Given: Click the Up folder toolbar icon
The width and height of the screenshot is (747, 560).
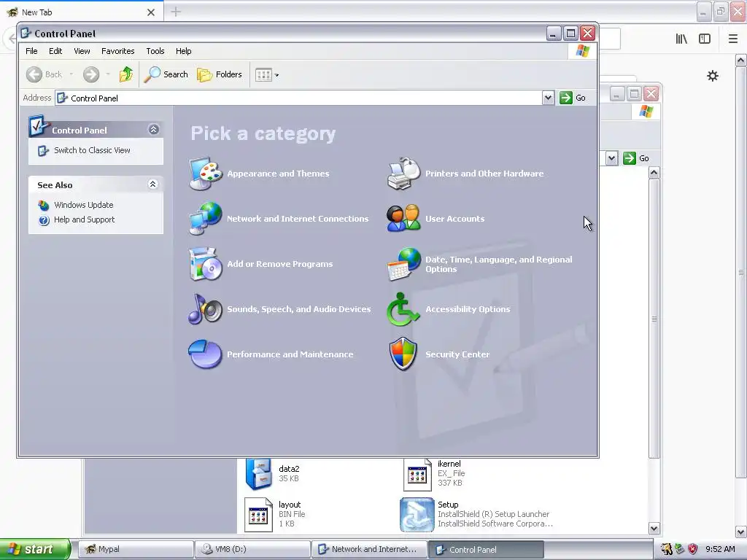Looking at the screenshot, I should pyautogui.click(x=126, y=74).
